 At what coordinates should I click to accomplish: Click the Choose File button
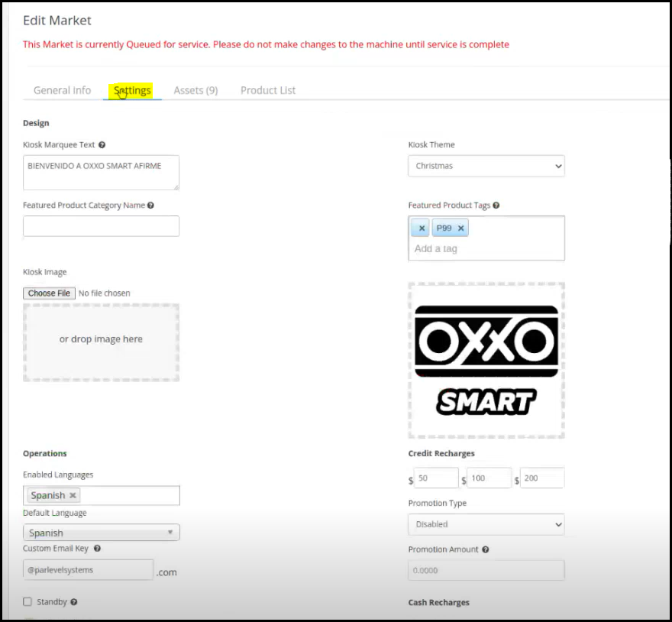[x=50, y=293]
